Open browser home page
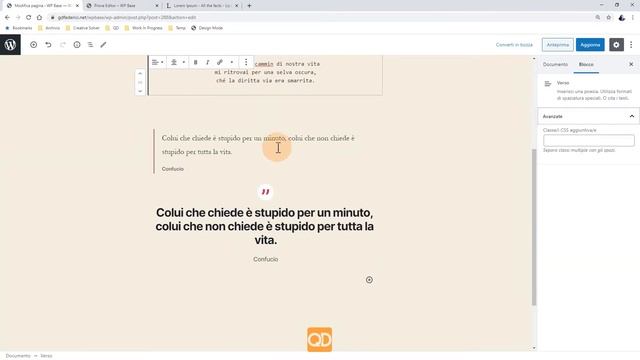Image resolution: width=640 pixels, height=360 pixels. click(x=39, y=18)
